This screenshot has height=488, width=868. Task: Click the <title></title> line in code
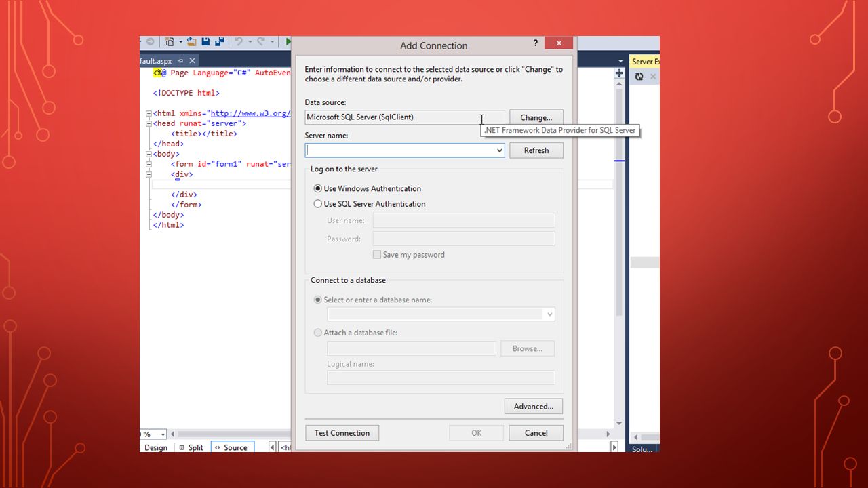click(204, 134)
